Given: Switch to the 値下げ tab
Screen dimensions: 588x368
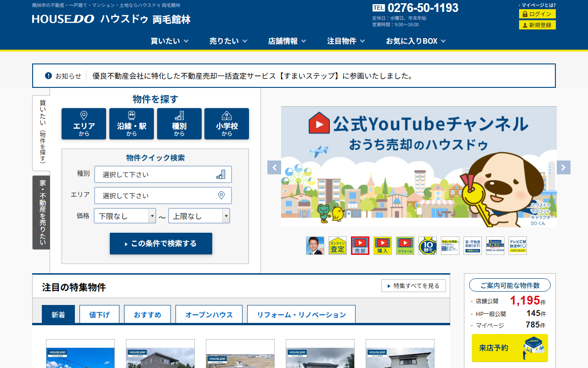Looking at the screenshot, I should pos(99,315).
